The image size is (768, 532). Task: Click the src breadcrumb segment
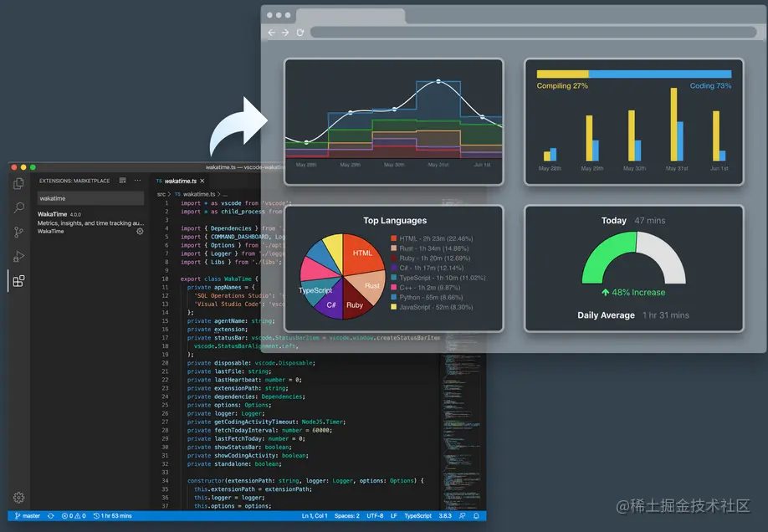[161, 194]
